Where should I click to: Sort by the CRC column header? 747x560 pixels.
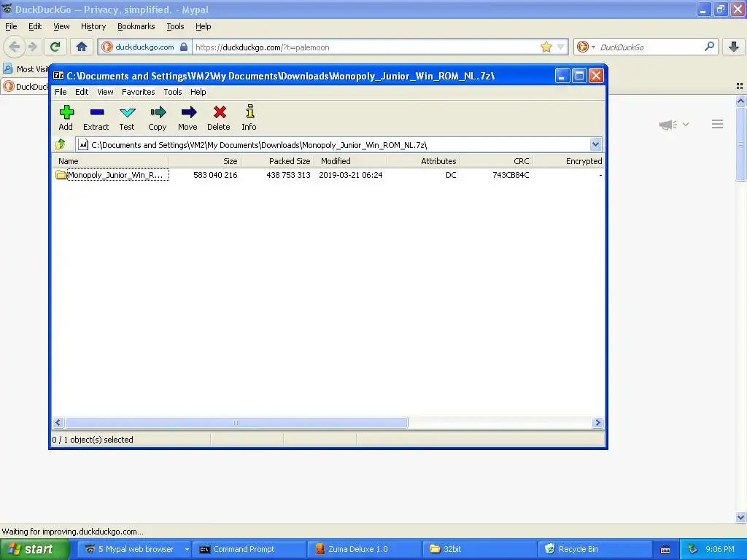click(x=496, y=161)
